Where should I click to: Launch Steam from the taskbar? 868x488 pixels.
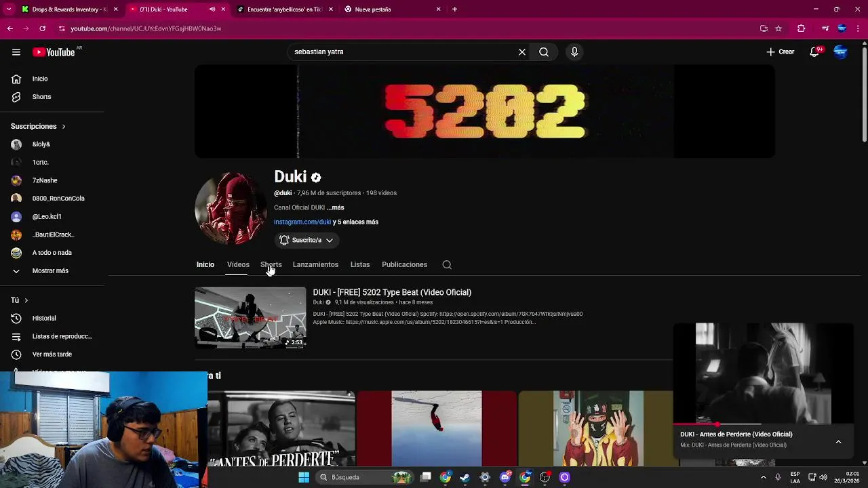click(x=465, y=477)
